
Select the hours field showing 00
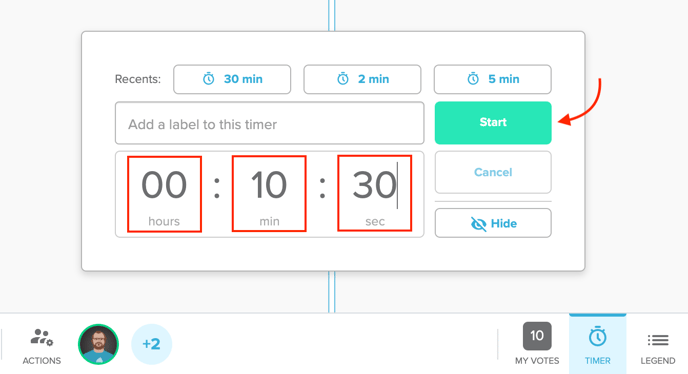165,194
